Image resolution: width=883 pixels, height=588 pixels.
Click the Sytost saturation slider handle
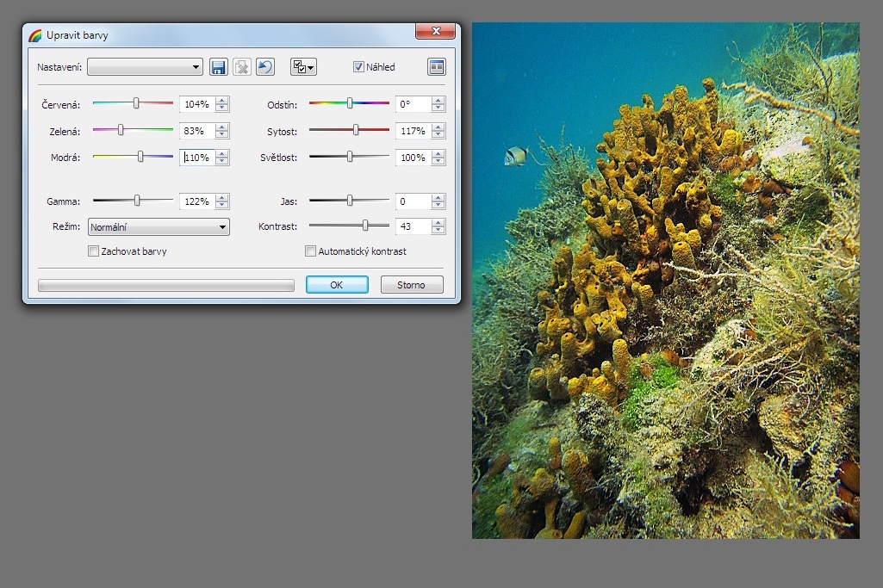(x=356, y=130)
